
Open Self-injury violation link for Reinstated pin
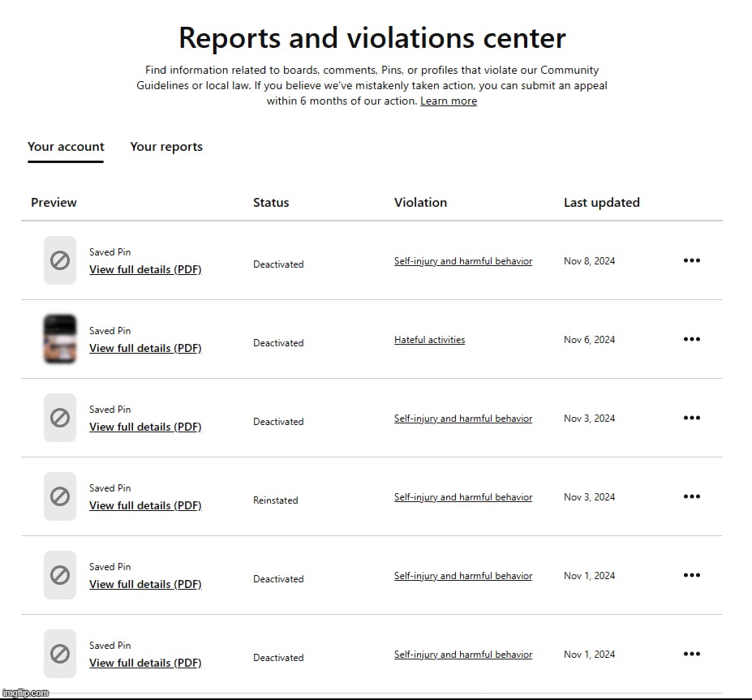point(463,497)
